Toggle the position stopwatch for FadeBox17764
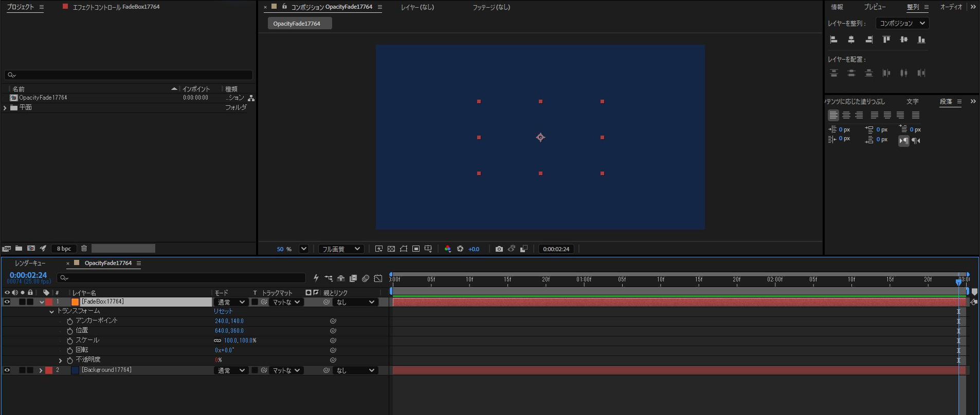The height and width of the screenshot is (415, 980). (x=70, y=331)
